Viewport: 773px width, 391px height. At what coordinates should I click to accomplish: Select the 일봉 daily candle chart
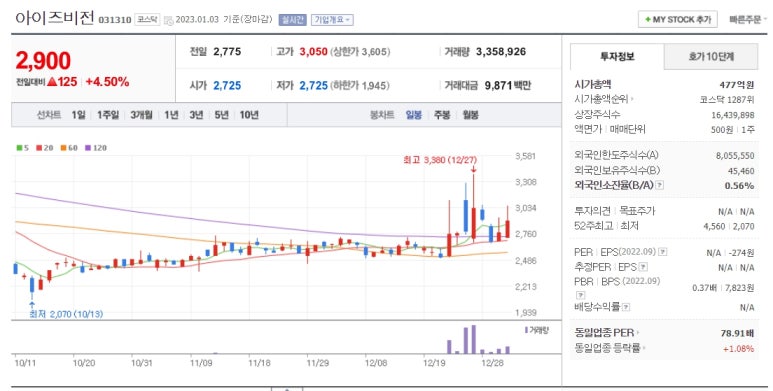coord(414,115)
